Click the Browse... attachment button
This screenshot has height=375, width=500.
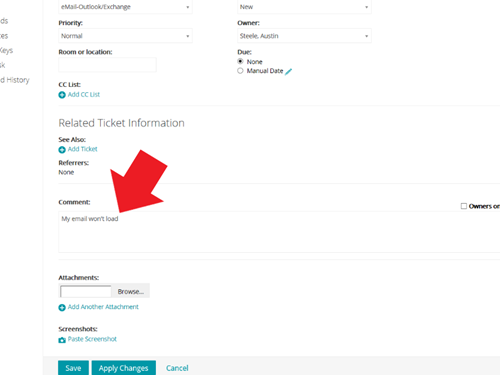click(x=131, y=292)
